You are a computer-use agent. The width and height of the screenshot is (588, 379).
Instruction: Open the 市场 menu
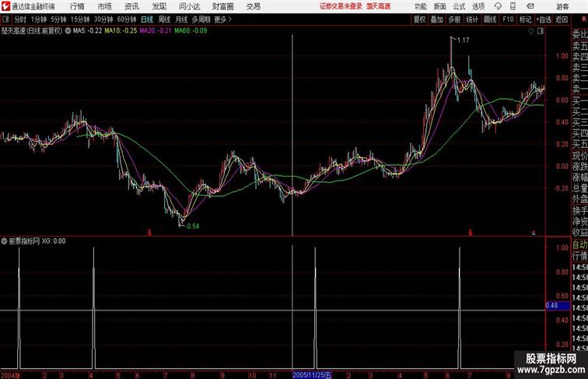105,6
